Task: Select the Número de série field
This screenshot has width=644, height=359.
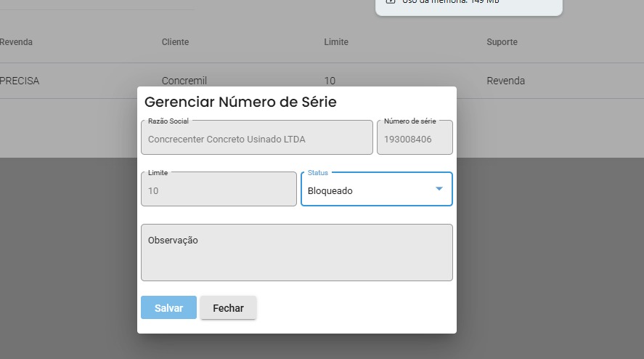Action: coord(414,139)
